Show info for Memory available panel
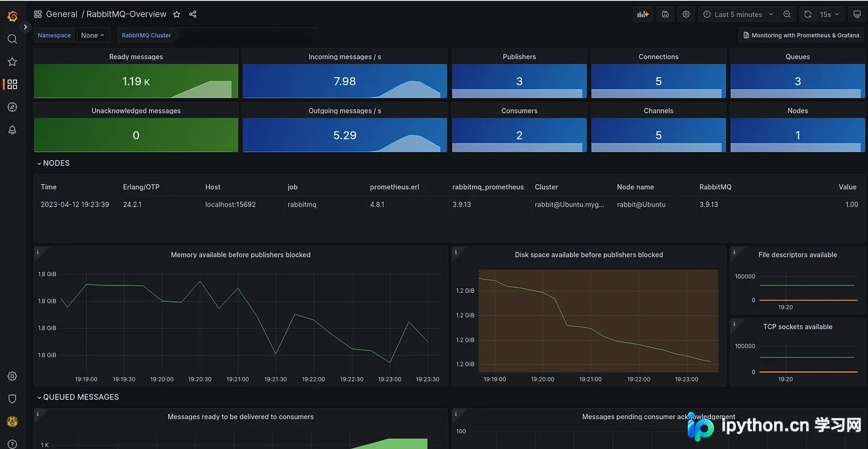This screenshot has width=868, height=449. [38, 252]
